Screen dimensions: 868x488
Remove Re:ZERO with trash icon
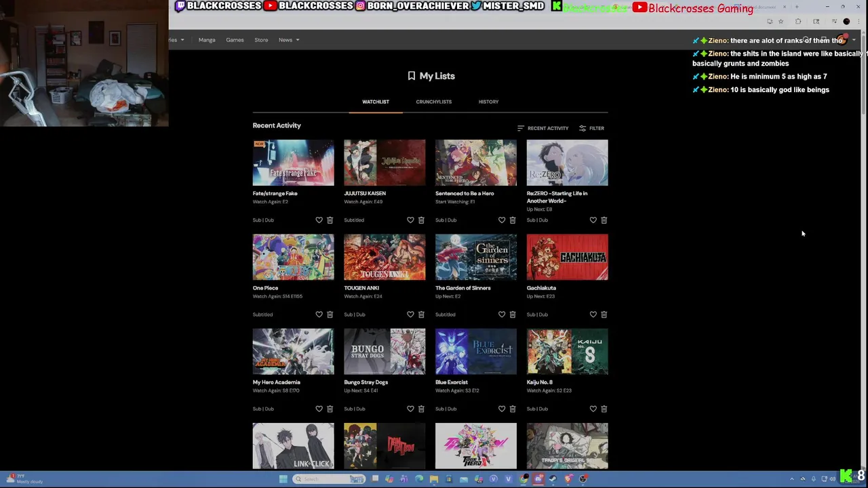pos(604,220)
